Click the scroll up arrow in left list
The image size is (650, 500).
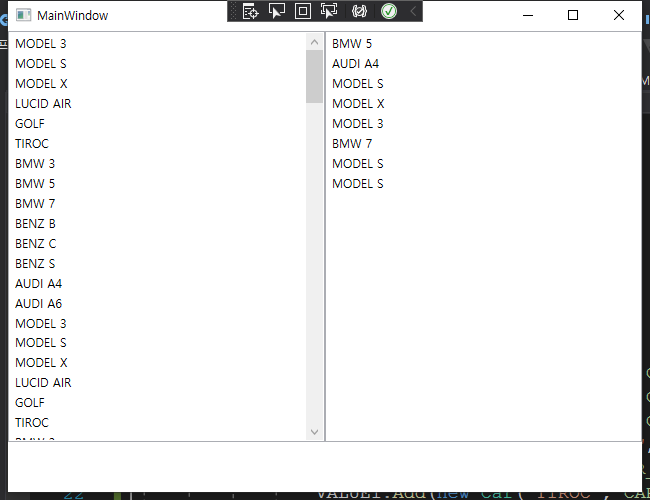(x=314, y=42)
